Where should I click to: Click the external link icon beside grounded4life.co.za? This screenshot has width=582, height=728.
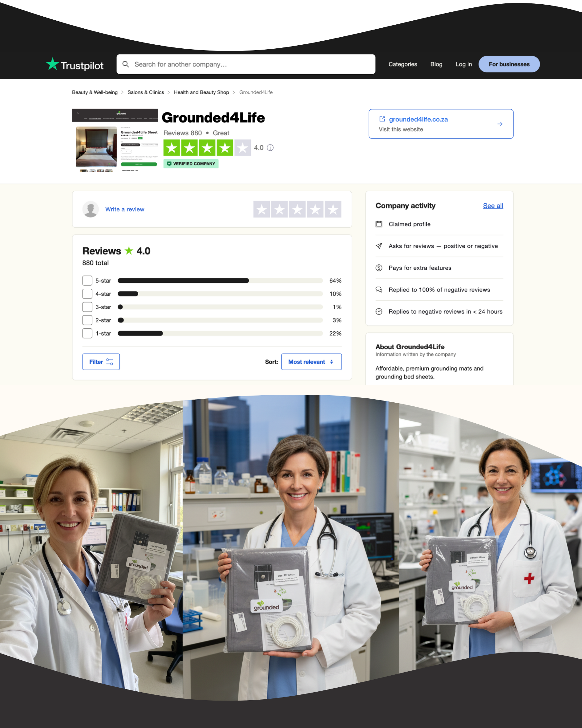pyautogui.click(x=382, y=119)
